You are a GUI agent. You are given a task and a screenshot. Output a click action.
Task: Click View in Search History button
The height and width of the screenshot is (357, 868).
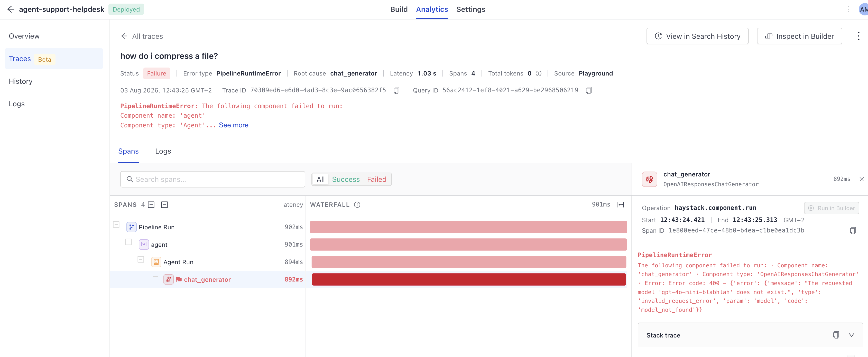(697, 36)
